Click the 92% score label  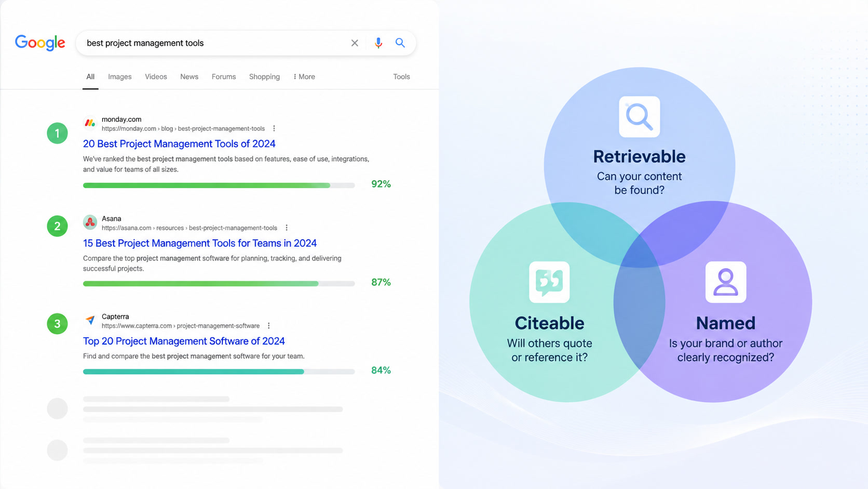point(381,184)
